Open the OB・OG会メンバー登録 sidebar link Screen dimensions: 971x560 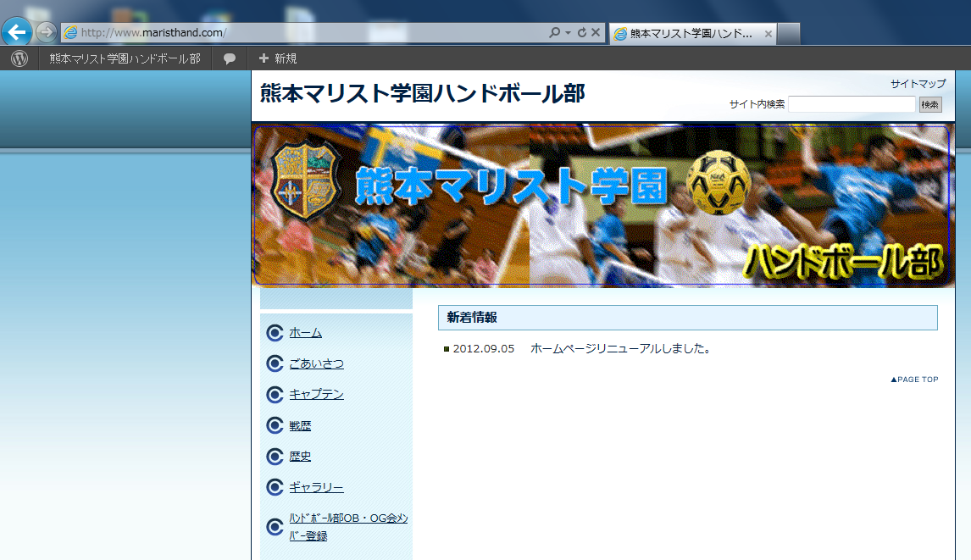click(x=348, y=527)
